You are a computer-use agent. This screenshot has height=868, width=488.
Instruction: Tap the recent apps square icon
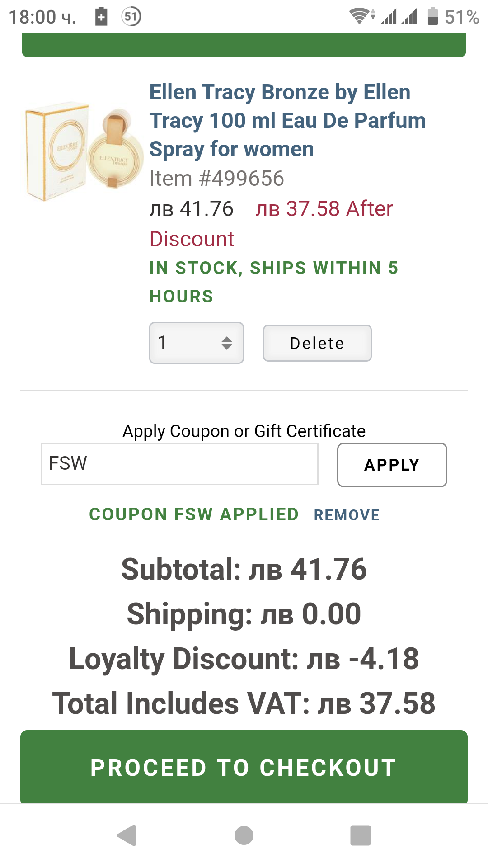pyautogui.click(x=360, y=835)
